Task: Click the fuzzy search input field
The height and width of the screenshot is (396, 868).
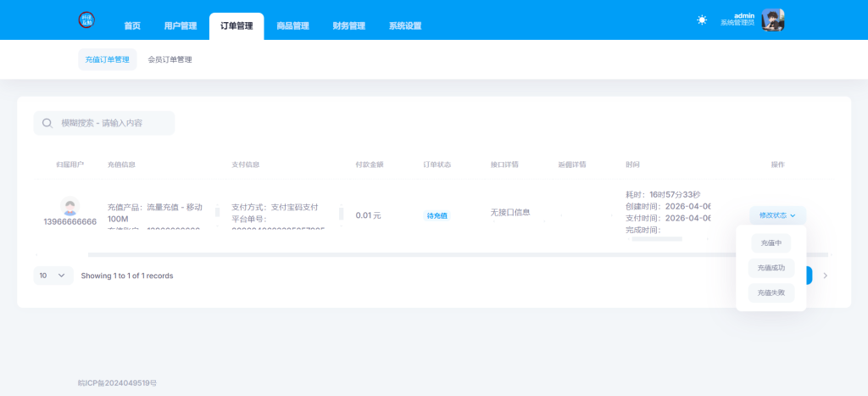Action: pyautogui.click(x=114, y=123)
